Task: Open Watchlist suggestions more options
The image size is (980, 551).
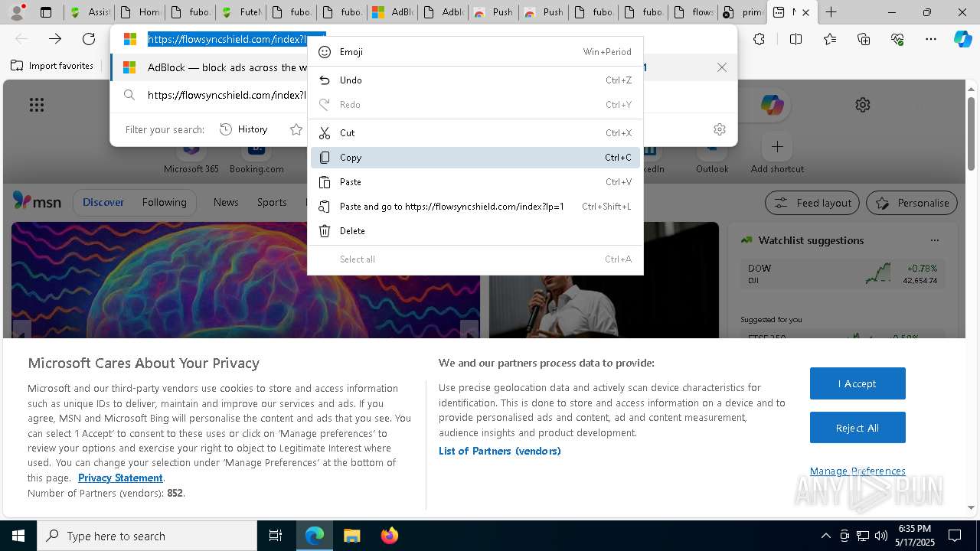Action: [x=935, y=240]
